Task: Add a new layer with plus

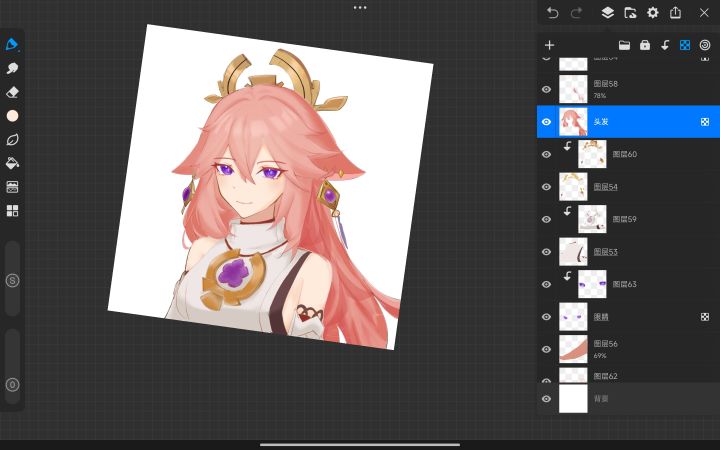Action: pos(549,45)
